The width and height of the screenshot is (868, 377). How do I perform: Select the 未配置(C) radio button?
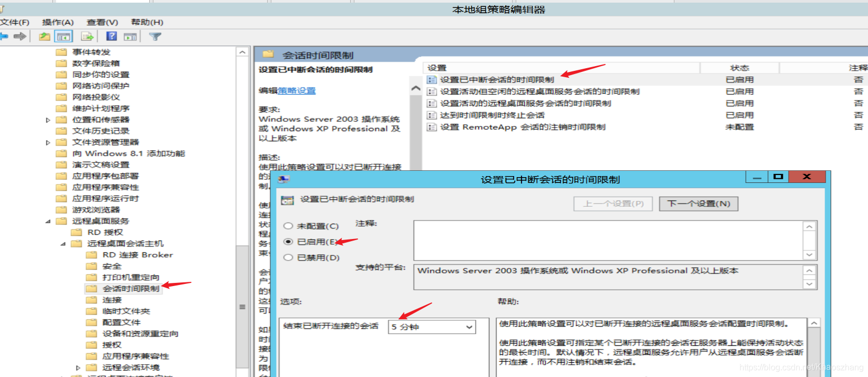pyautogui.click(x=288, y=226)
